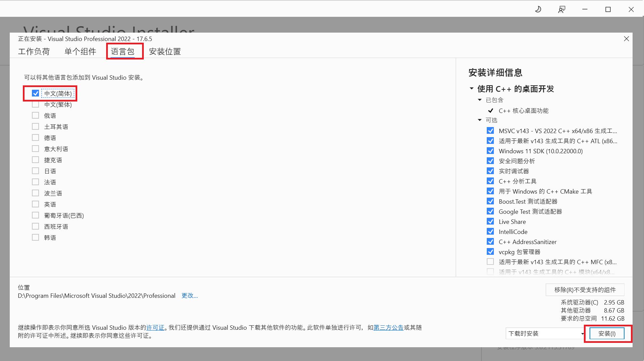
Task: Click the 安装详细信息 heading
Action: tap(496, 73)
